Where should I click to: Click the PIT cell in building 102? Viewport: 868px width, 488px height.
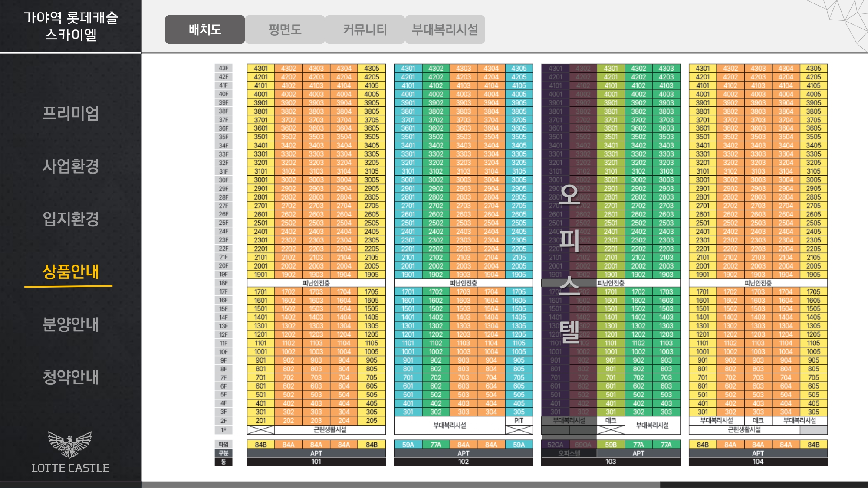click(x=519, y=421)
